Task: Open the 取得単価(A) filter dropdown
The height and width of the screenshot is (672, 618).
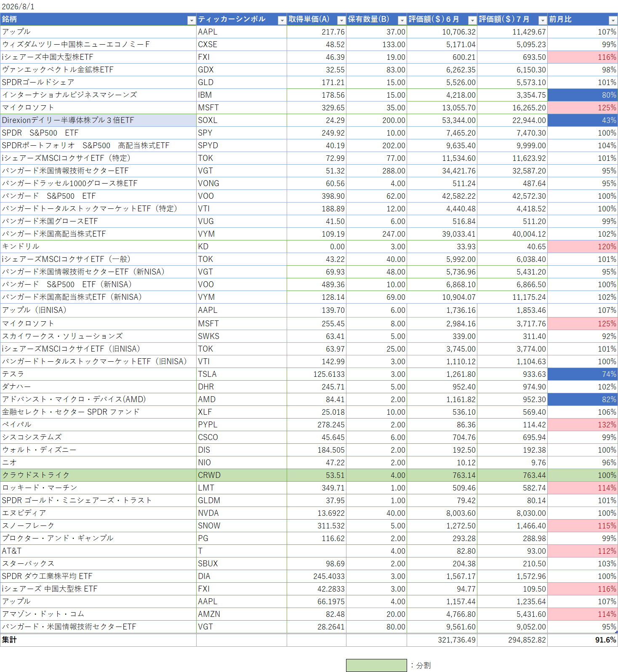Action: [341, 20]
